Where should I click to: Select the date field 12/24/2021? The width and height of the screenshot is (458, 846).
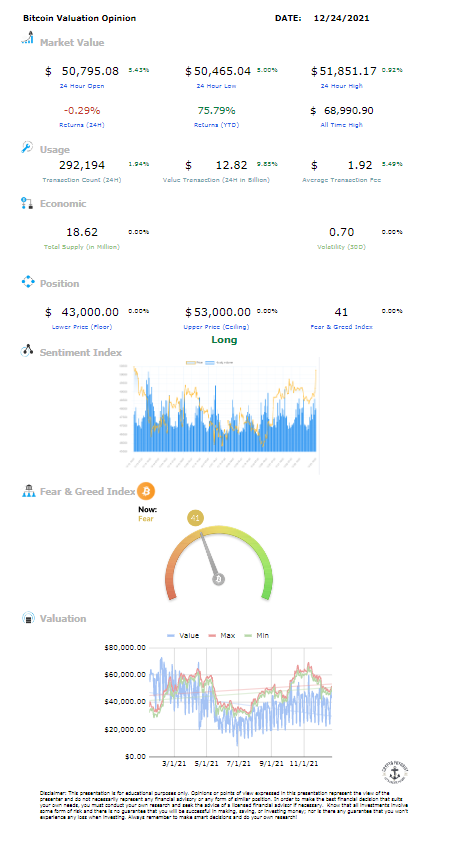(x=341, y=18)
